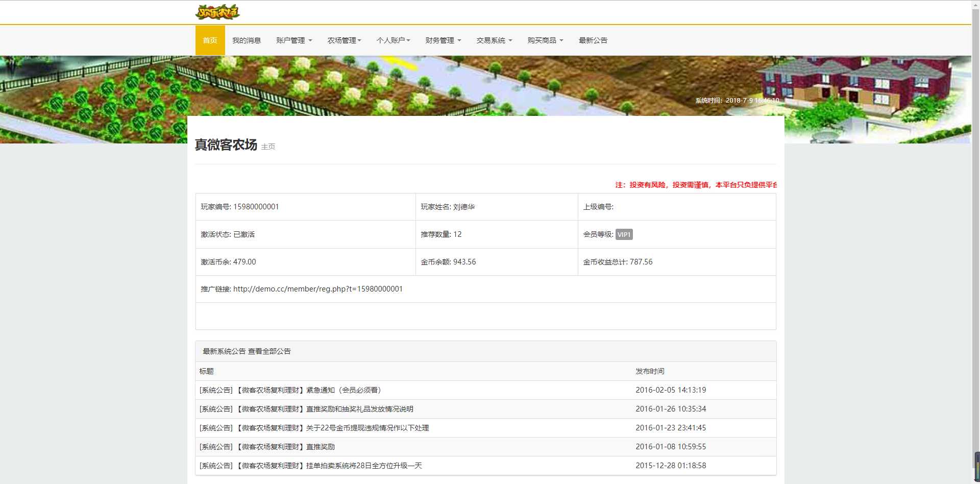Expand the 账户管理 dropdown
Screen dimensions: 980x484
point(294,40)
